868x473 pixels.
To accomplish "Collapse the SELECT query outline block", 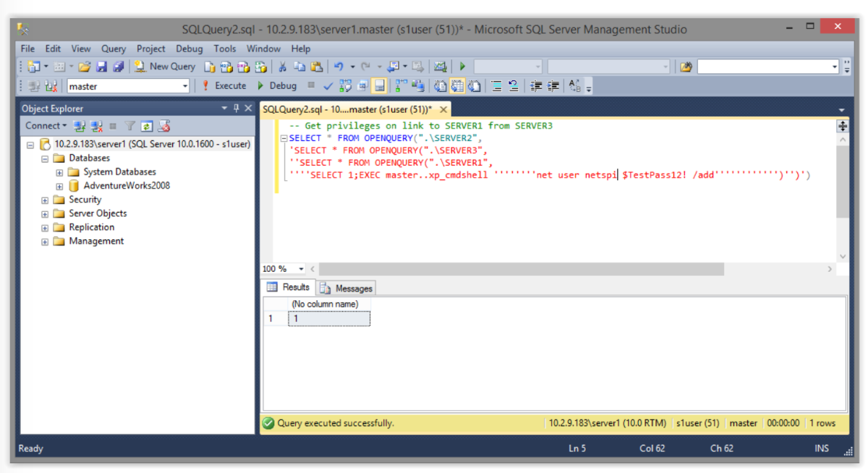I will [284, 138].
